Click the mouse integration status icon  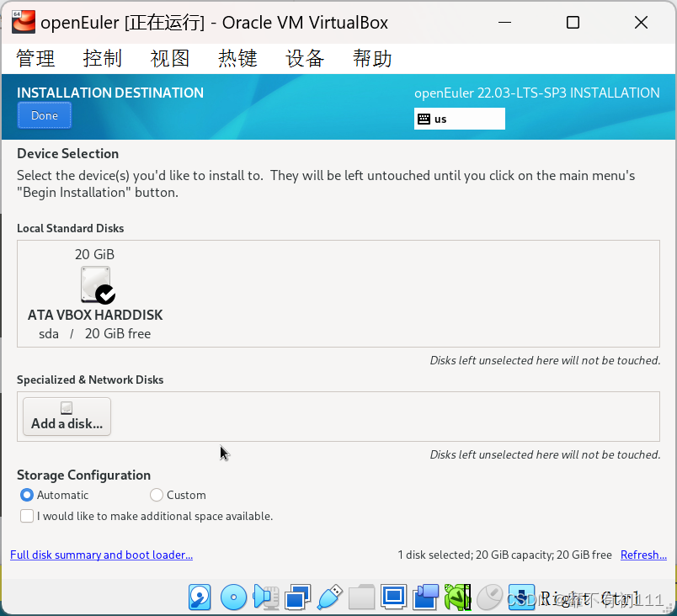(490, 597)
